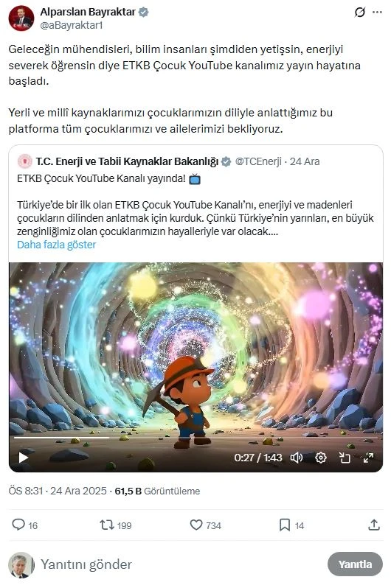The width and height of the screenshot is (391, 588).
Task: Share the tweet using upload icon
Action: [374, 525]
